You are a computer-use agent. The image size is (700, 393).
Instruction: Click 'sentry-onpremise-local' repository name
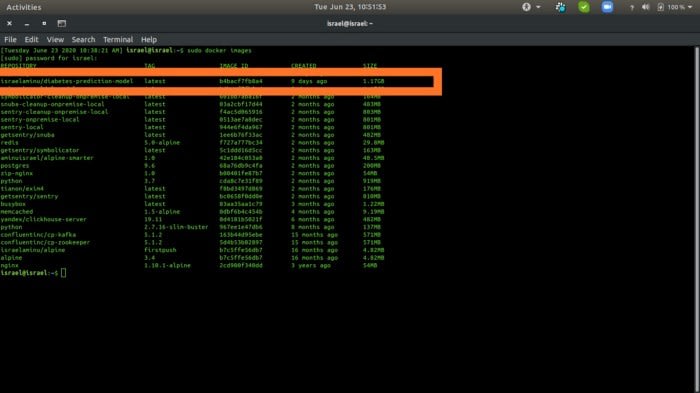(x=40, y=119)
